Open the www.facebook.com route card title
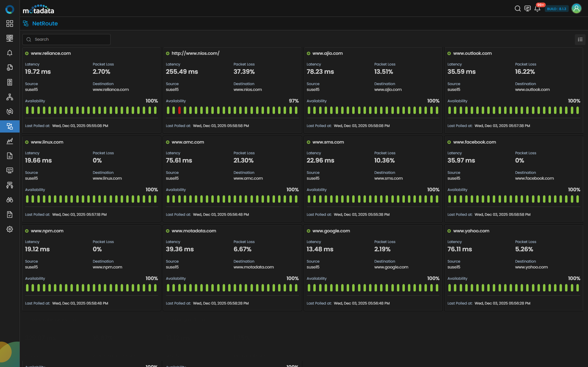588x367 pixels. (474, 142)
